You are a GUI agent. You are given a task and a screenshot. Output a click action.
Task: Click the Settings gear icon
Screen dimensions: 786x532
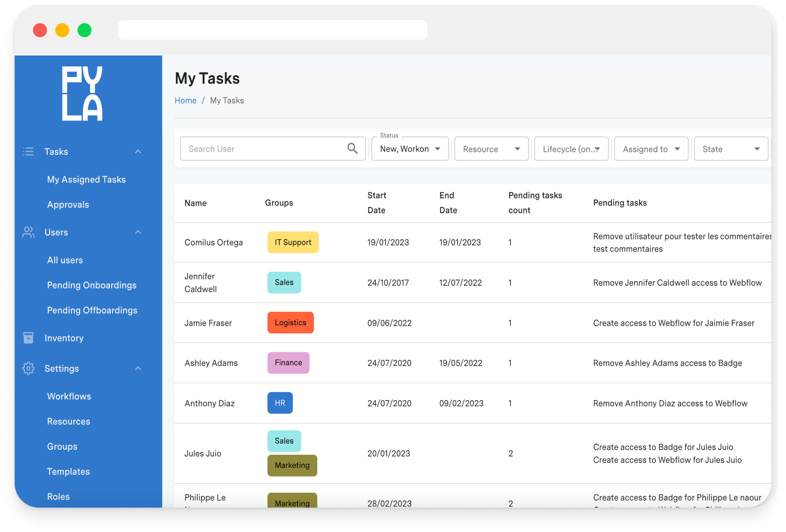coord(28,368)
